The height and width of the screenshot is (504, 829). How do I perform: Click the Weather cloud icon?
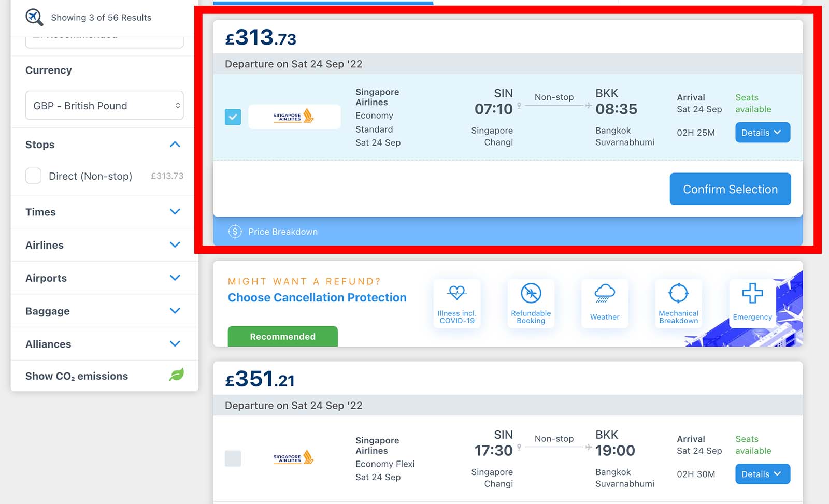point(605,293)
